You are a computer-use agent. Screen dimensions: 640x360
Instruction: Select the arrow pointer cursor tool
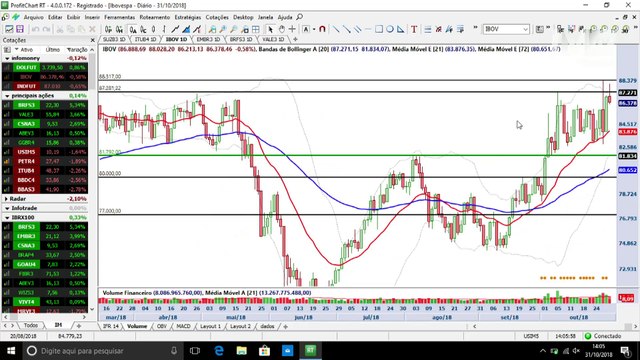click(x=270, y=29)
